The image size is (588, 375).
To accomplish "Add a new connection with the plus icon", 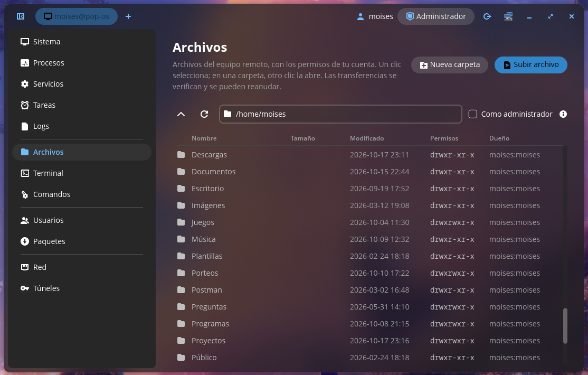I will click(128, 16).
